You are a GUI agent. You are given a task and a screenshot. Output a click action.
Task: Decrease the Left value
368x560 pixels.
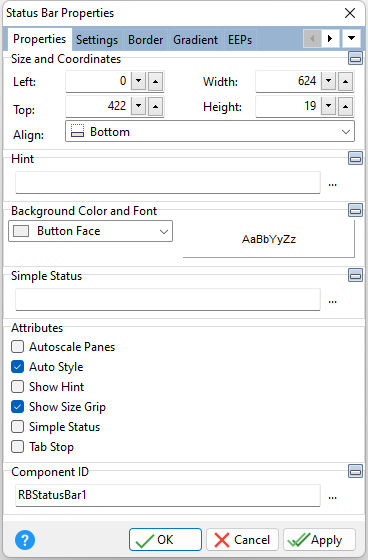coord(139,81)
